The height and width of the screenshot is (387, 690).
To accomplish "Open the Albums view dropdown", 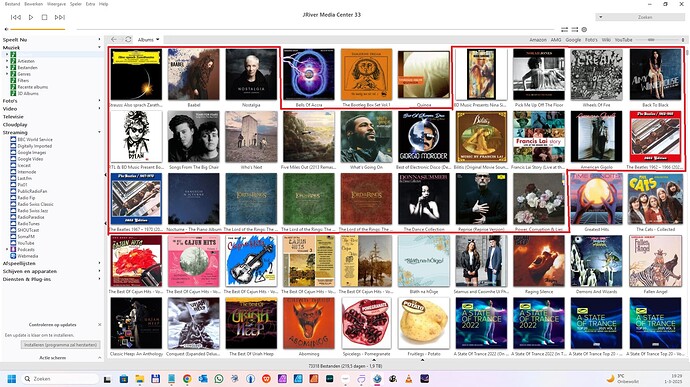I will (148, 40).
